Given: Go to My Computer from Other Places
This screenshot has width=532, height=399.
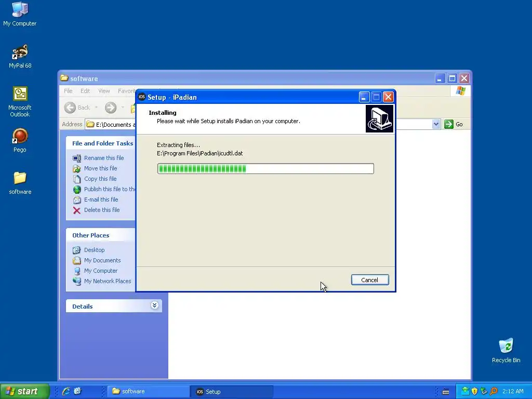Looking at the screenshot, I should pos(101,271).
